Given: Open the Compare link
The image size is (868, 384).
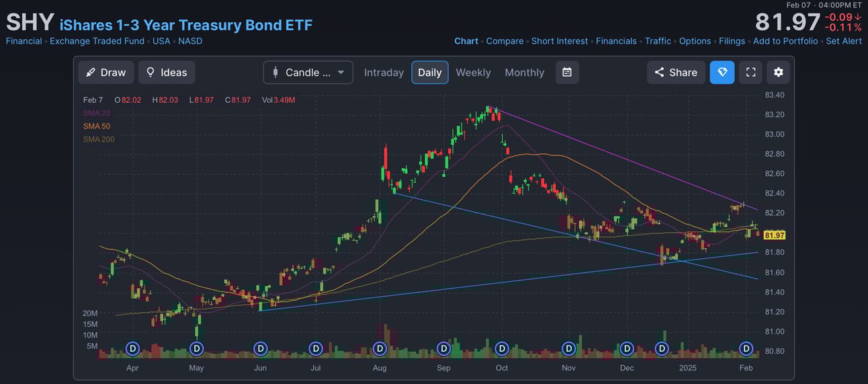Looking at the screenshot, I should pos(505,41).
